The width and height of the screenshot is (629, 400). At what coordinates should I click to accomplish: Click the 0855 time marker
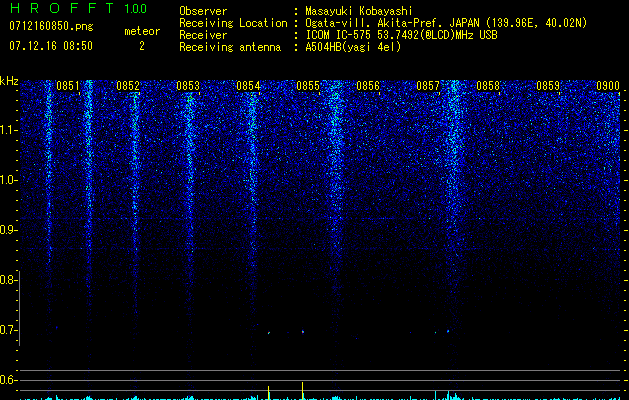(x=308, y=86)
